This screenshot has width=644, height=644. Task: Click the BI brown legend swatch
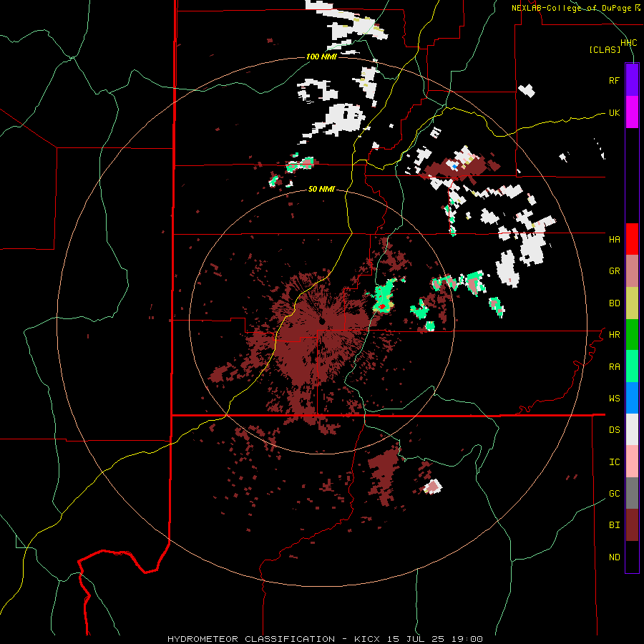pyautogui.click(x=632, y=525)
